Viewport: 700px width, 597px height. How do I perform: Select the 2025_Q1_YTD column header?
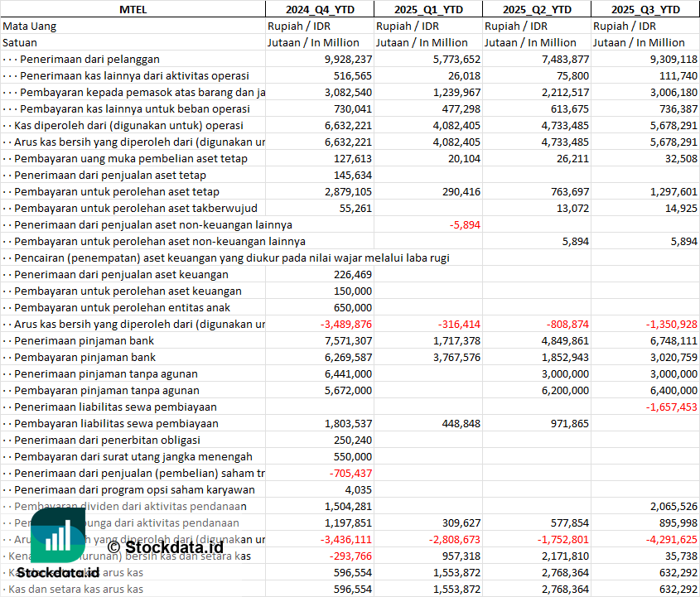[427, 9]
